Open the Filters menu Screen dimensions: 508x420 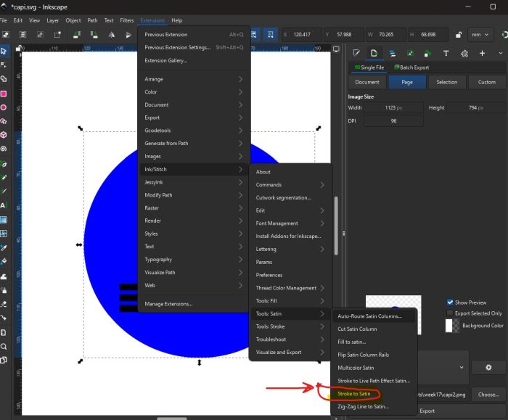pyautogui.click(x=127, y=20)
